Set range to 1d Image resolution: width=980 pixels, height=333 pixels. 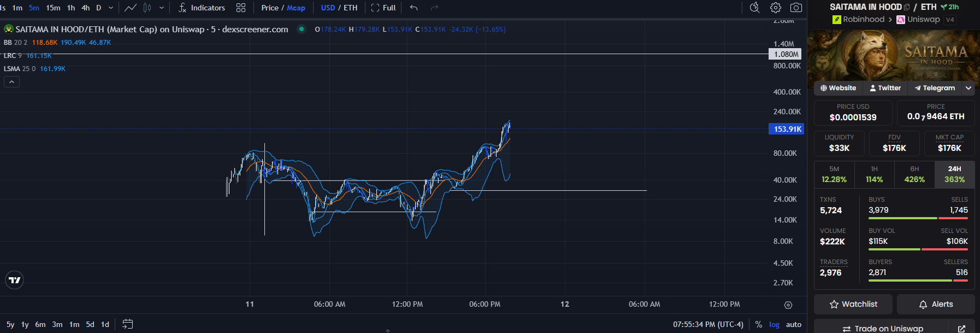[x=105, y=324]
